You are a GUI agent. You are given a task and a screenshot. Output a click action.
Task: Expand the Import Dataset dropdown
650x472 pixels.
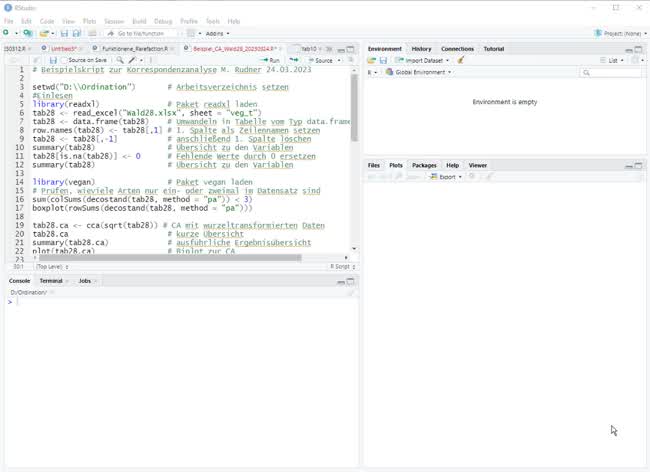(422, 61)
